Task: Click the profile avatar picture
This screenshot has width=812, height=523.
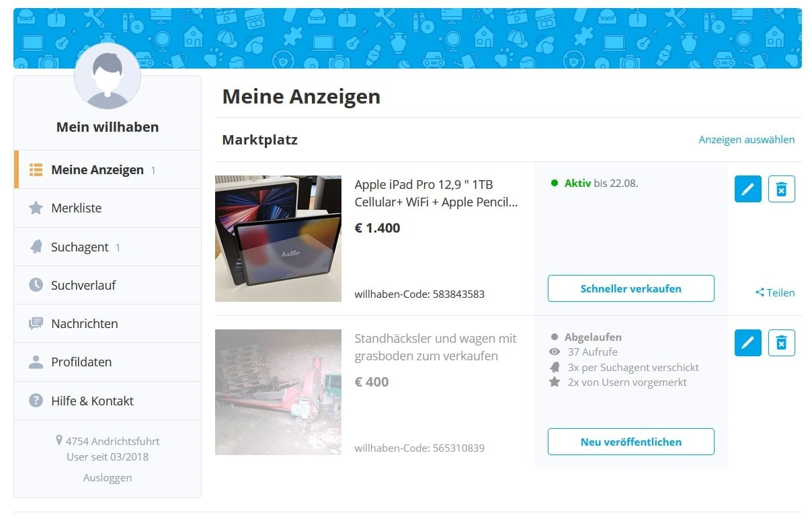Action: [x=108, y=77]
